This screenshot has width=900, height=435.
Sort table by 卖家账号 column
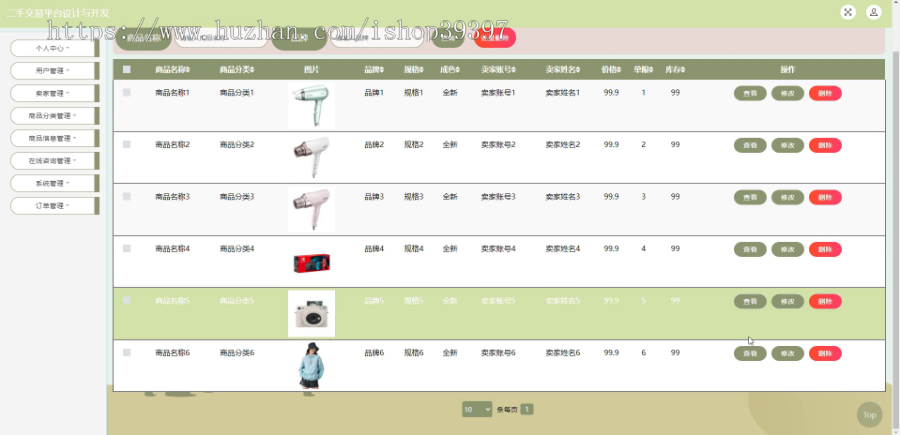coord(498,69)
